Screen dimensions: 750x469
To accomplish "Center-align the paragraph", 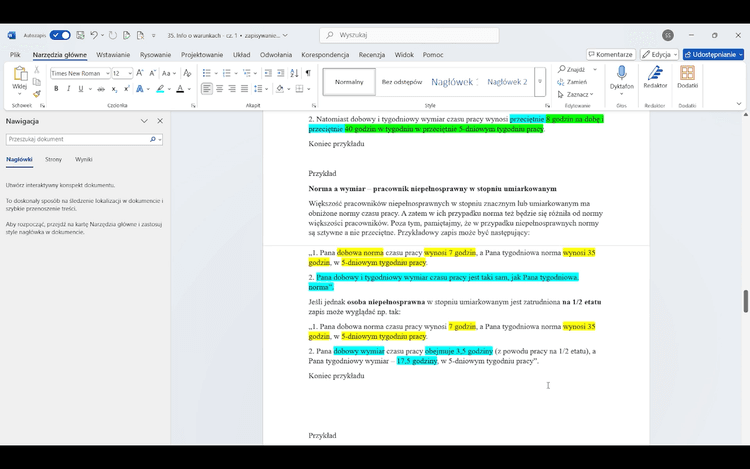I will tap(221, 89).
